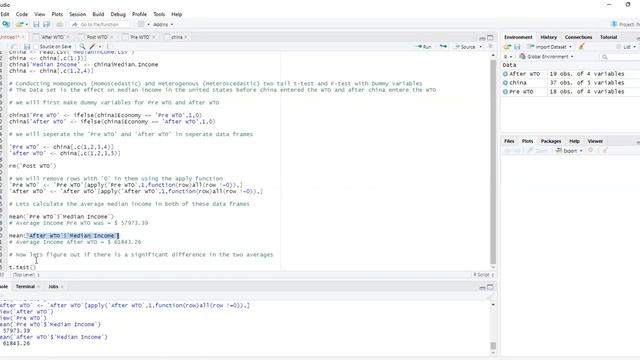Click the Save workspace icon in Environment pane
Viewport: 640px width, 360px height.
click(x=517, y=47)
